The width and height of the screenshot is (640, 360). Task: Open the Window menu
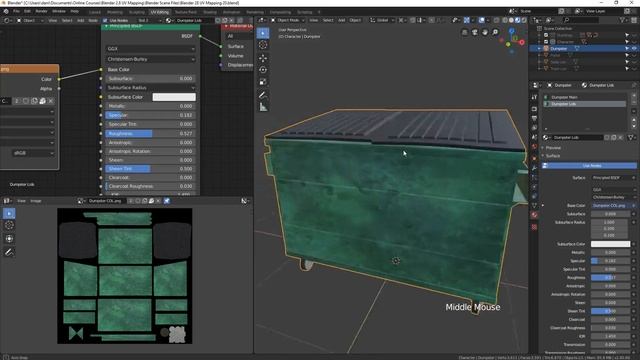[x=59, y=11]
